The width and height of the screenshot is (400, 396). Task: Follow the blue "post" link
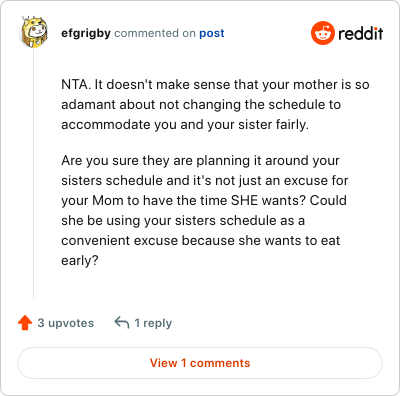(x=212, y=34)
